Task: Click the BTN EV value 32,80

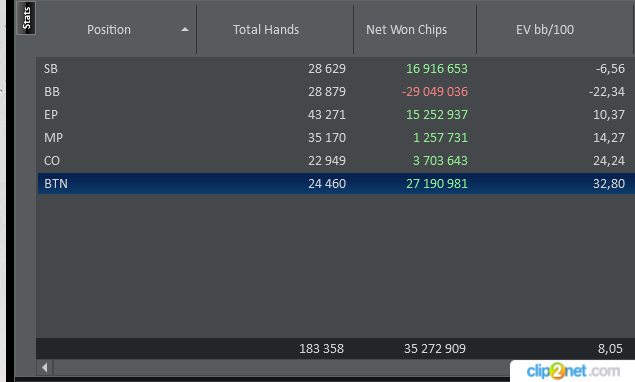Action: tap(609, 184)
